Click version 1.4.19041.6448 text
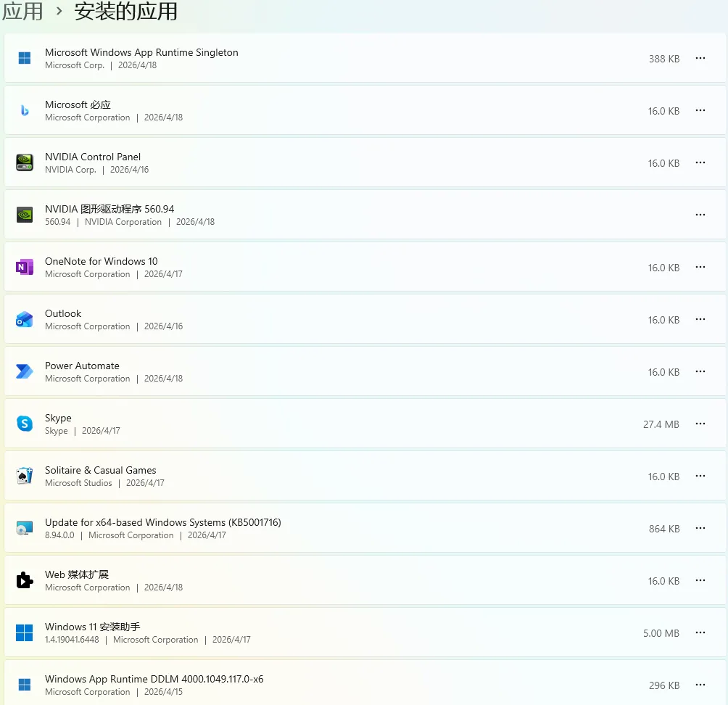Viewport: 728px width, 705px height. point(72,640)
